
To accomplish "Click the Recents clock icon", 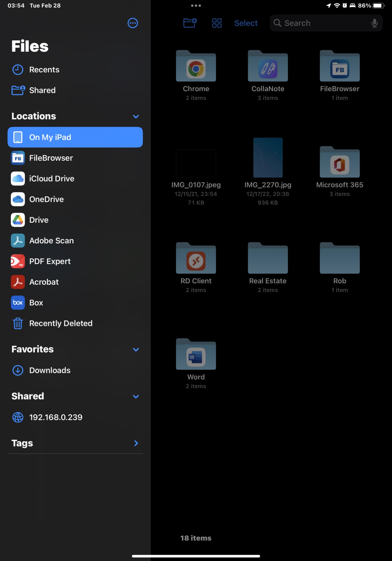I will (18, 70).
